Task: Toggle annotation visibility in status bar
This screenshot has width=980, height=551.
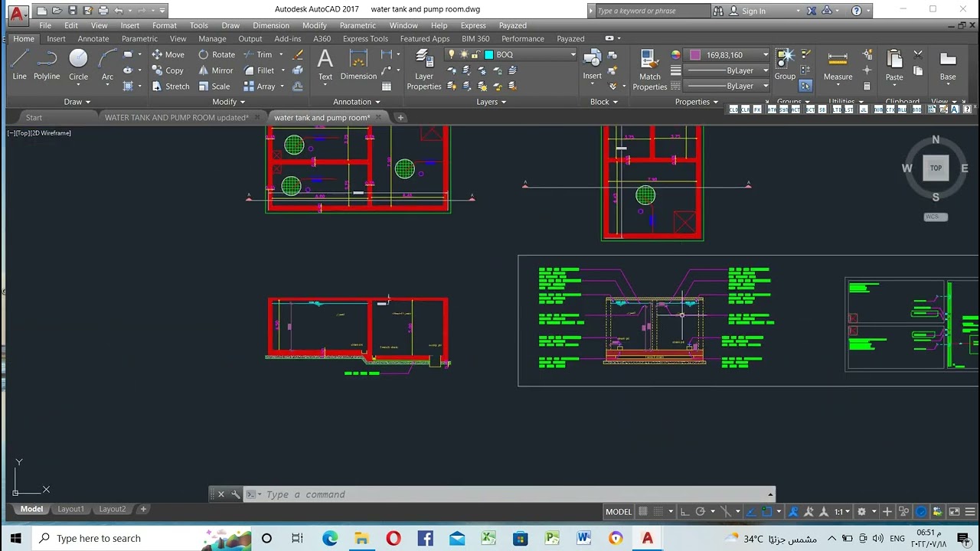Action: [793, 511]
